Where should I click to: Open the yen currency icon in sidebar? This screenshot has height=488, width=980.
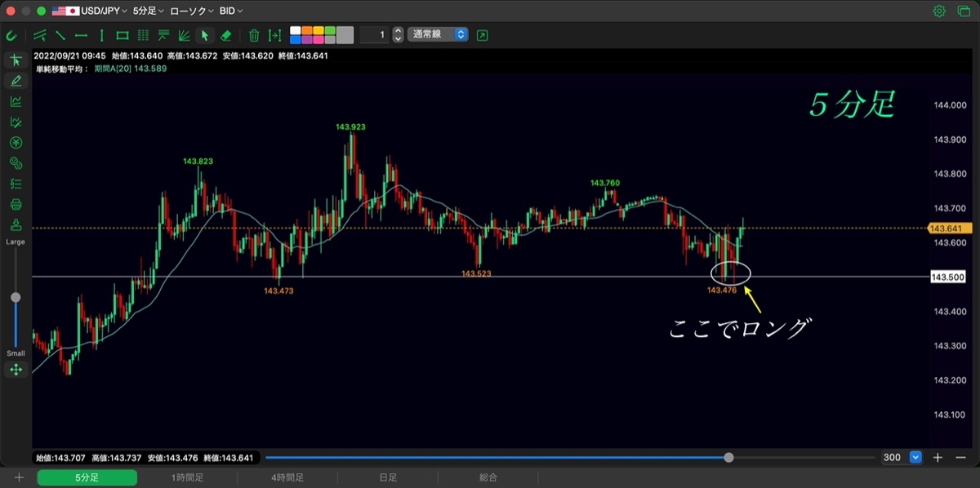16,143
